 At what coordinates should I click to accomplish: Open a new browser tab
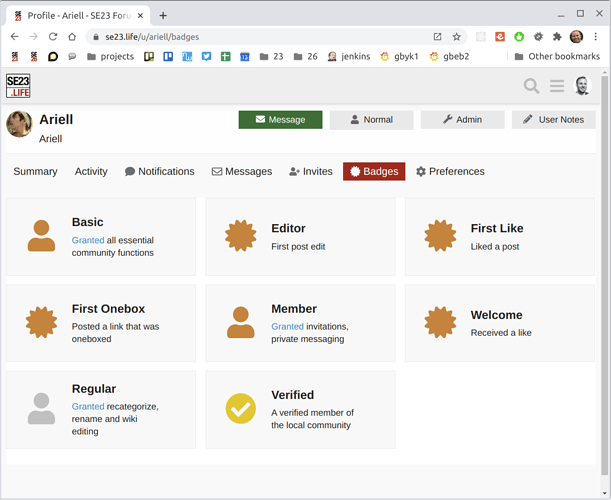coord(163,16)
